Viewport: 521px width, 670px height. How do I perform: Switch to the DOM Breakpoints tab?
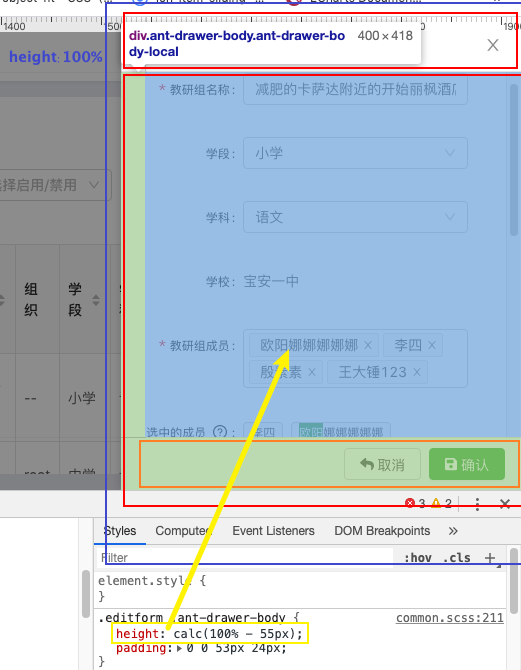tap(382, 531)
